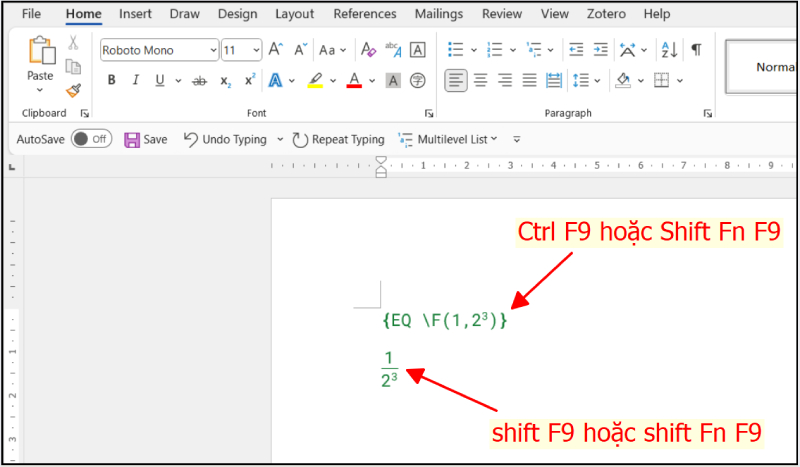Viewport: 800px width, 467px height.
Task: Apply bold formatting with the B icon
Action: [x=110, y=80]
